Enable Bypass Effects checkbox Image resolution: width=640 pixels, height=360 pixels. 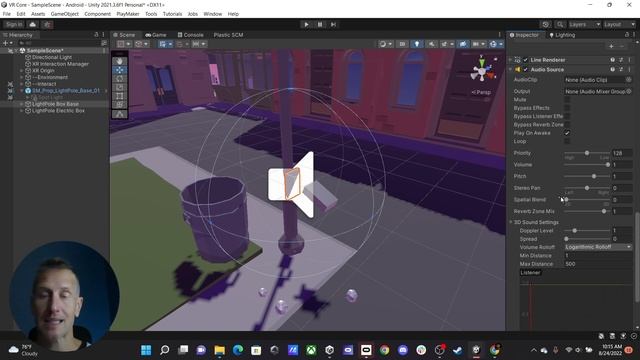[x=567, y=108]
